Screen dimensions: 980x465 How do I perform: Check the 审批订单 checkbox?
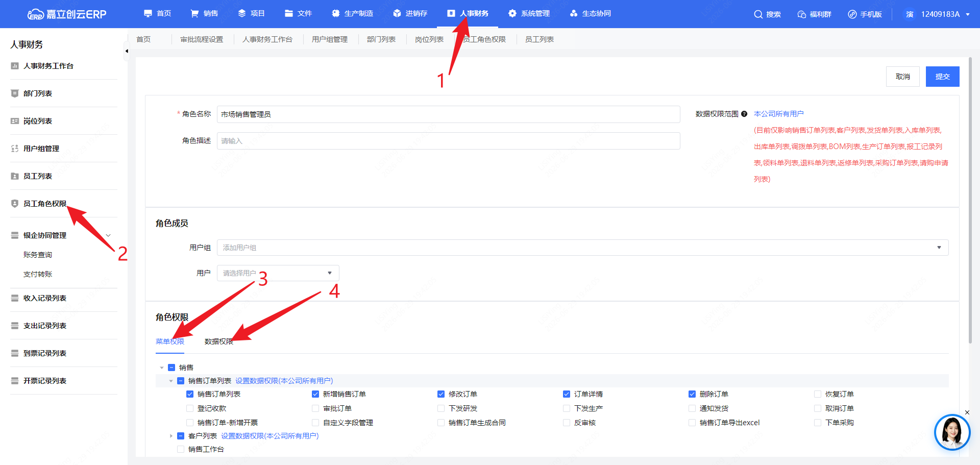[x=315, y=408]
